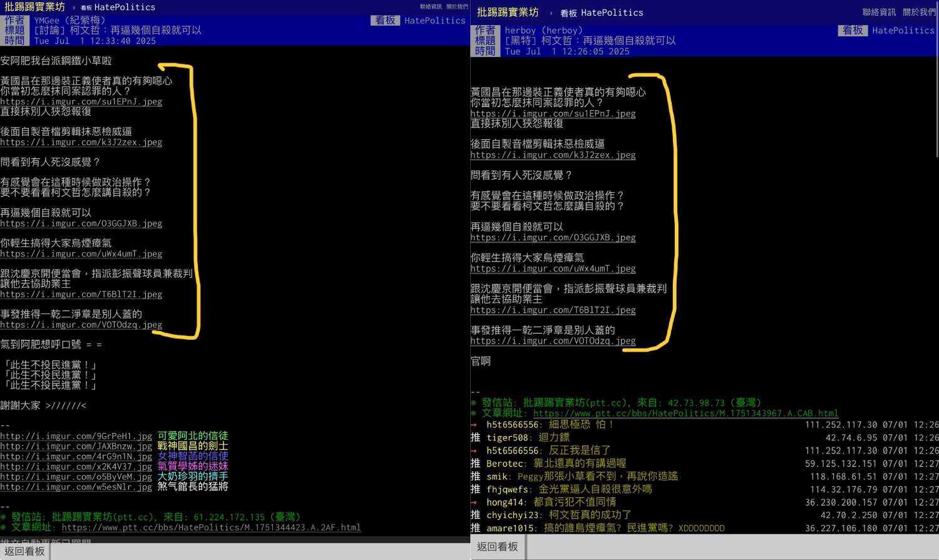This screenshot has height=560, width=939.
Task: Click comment by h5t6566556: 反正我是信了
Action: pos(704,451)
